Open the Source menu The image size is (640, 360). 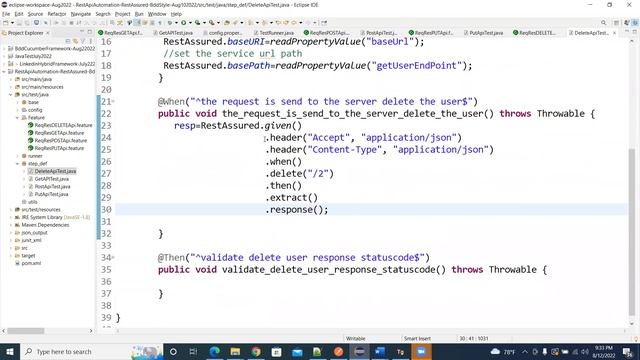point(35,14)
